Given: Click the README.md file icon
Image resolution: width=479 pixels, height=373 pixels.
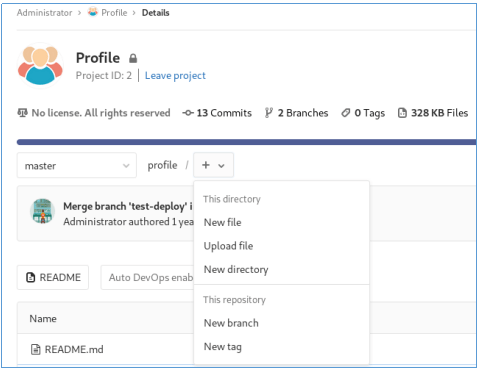Looking at the screenshot, I should coord(36,349).
